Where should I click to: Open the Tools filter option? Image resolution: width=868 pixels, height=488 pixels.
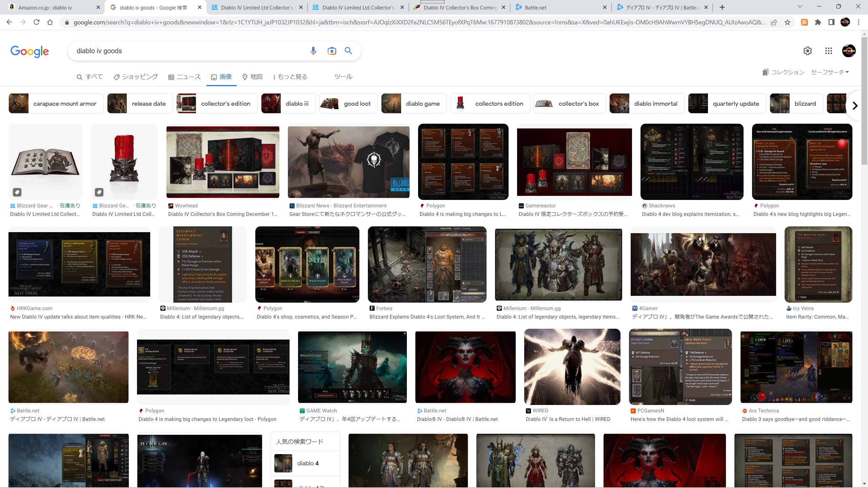pos(343,77)
